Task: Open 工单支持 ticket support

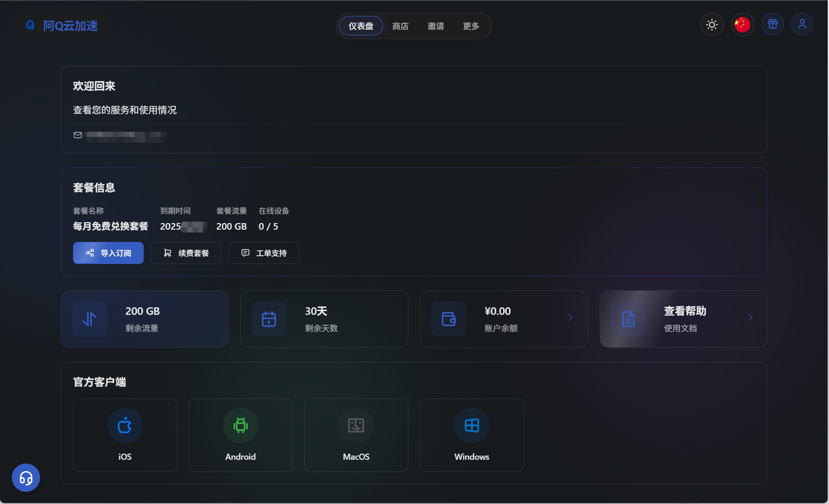Action: (264, 253)
